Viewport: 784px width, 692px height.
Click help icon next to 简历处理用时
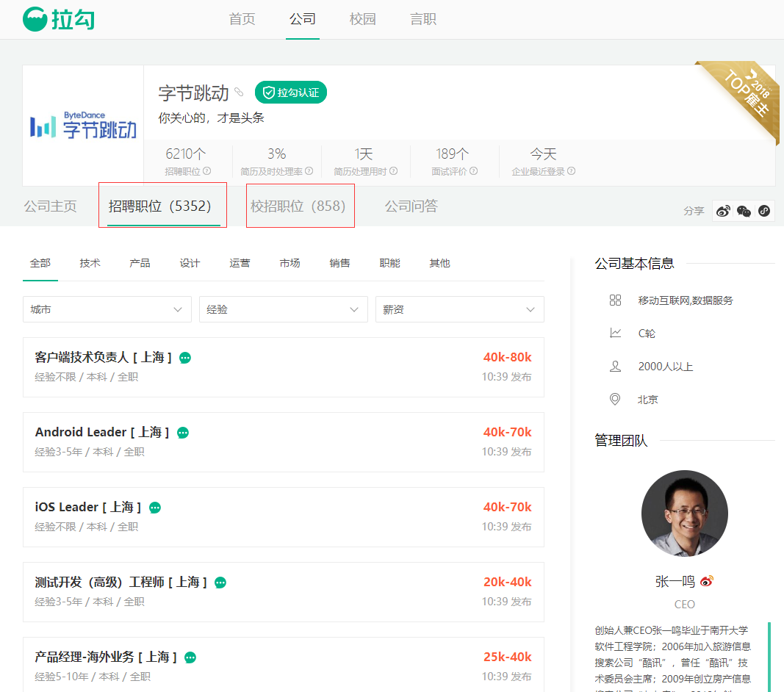(x=394, y=171)
